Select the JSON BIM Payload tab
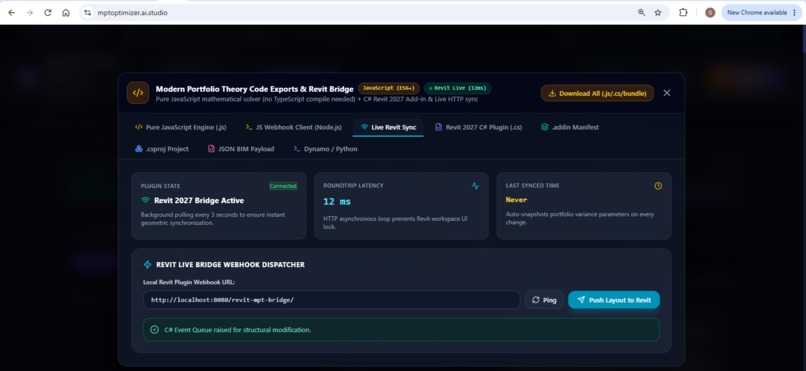This screenshot has height=371, width=806. tap(241, 149)
